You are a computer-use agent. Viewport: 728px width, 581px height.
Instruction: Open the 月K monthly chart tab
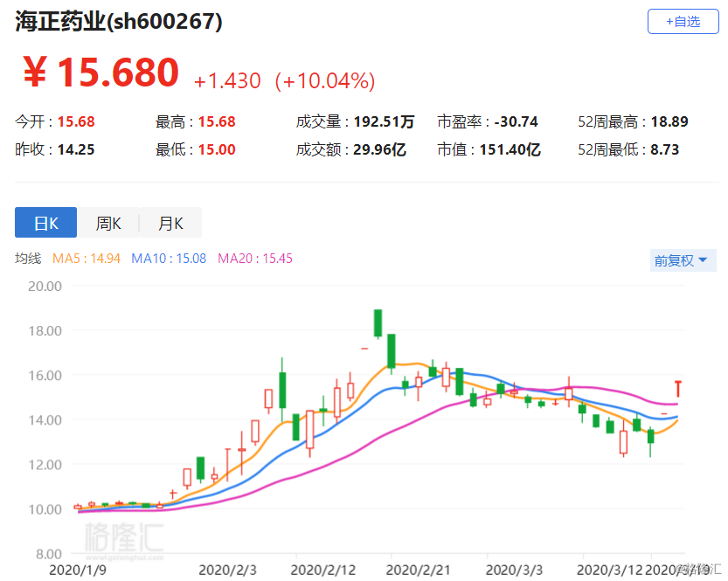coord(170,223)
